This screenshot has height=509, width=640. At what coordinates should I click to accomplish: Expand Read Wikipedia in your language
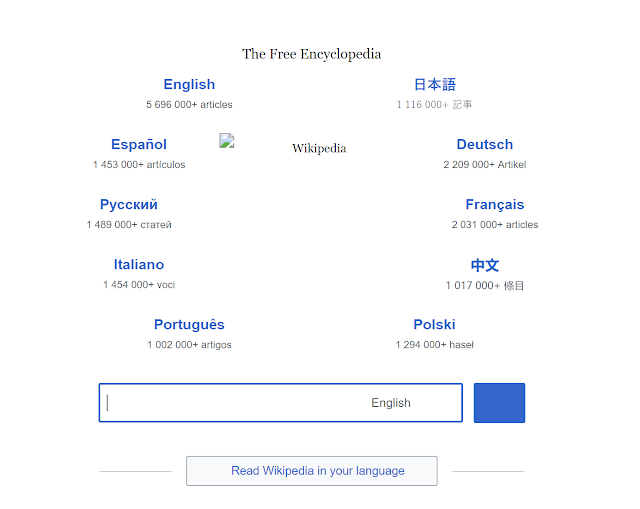(x=312, y=471)
